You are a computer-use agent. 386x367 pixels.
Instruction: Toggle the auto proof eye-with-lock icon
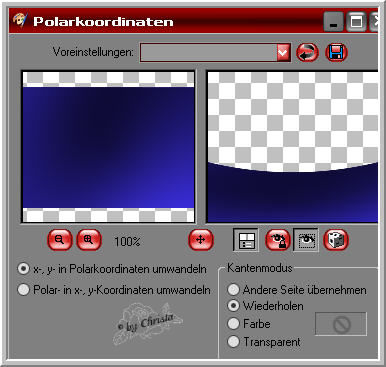278,240
